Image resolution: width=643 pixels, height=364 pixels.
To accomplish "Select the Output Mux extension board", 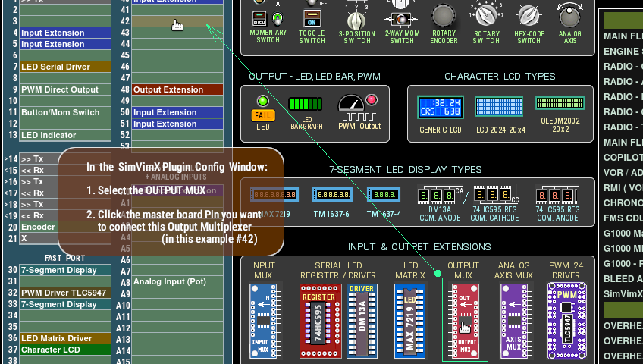I will click(x=464, y=319).
